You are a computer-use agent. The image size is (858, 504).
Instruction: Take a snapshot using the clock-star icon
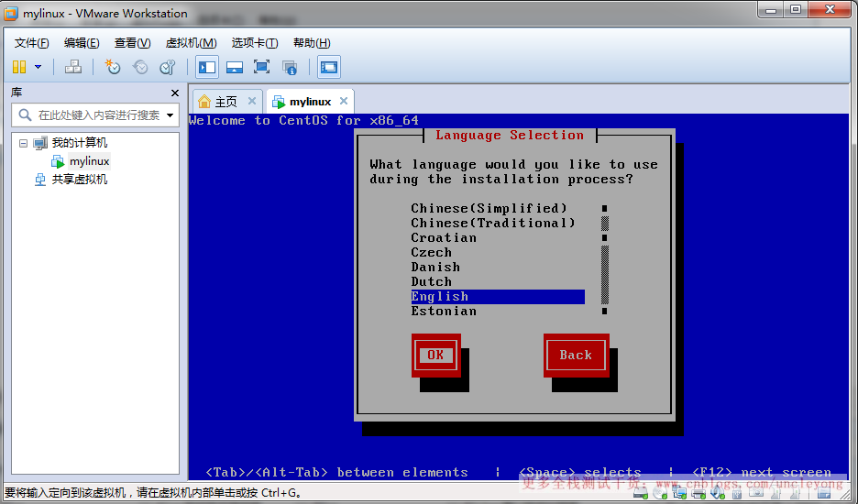click(x=113, y=67)
